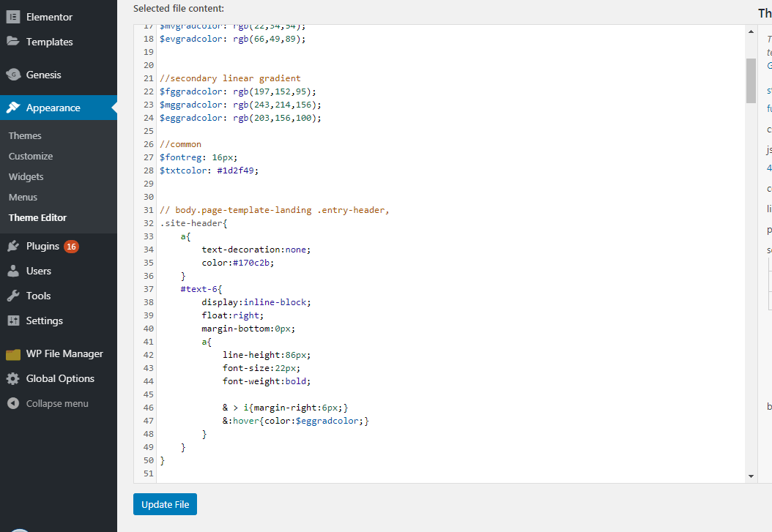The image size is (772, 532).
Task: Click the $evgradcolor rgb(66,49,89) line
Action: click(232, 39)
